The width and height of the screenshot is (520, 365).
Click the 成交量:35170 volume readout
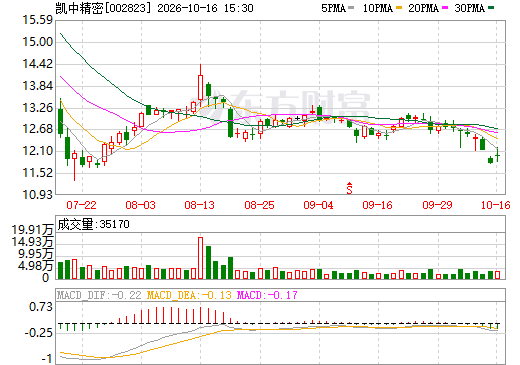pyautogui.click(x=93, y=224)
